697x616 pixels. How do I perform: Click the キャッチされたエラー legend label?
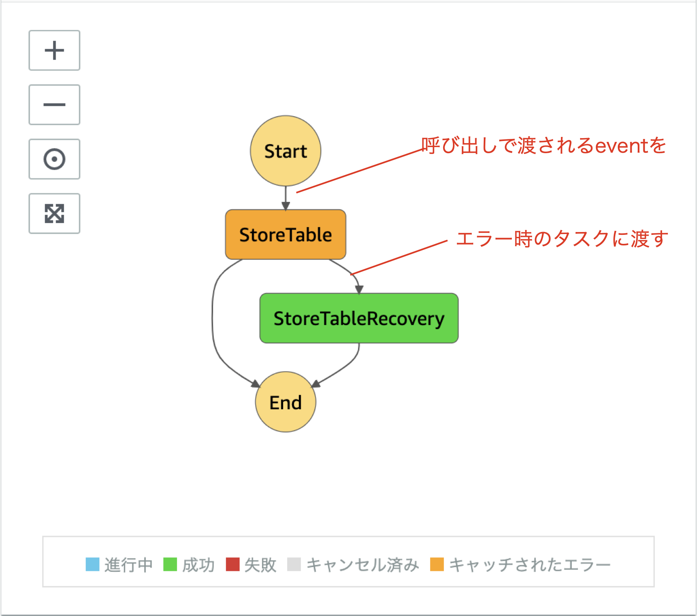pos(530,565)
